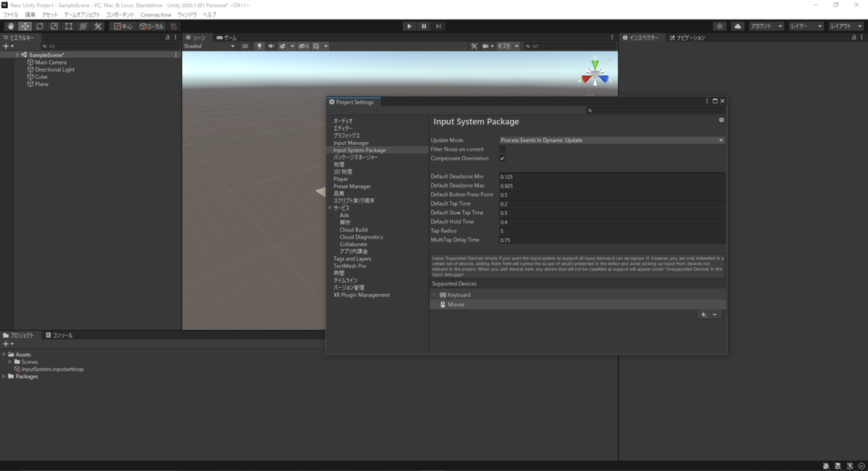Click the orientation gizmo in scene view

595,73
